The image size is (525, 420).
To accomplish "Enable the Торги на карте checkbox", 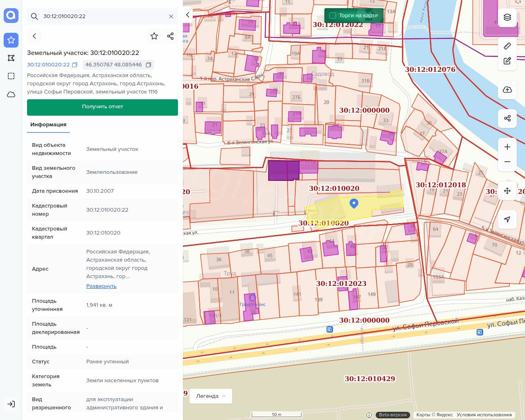I will 333,16.
